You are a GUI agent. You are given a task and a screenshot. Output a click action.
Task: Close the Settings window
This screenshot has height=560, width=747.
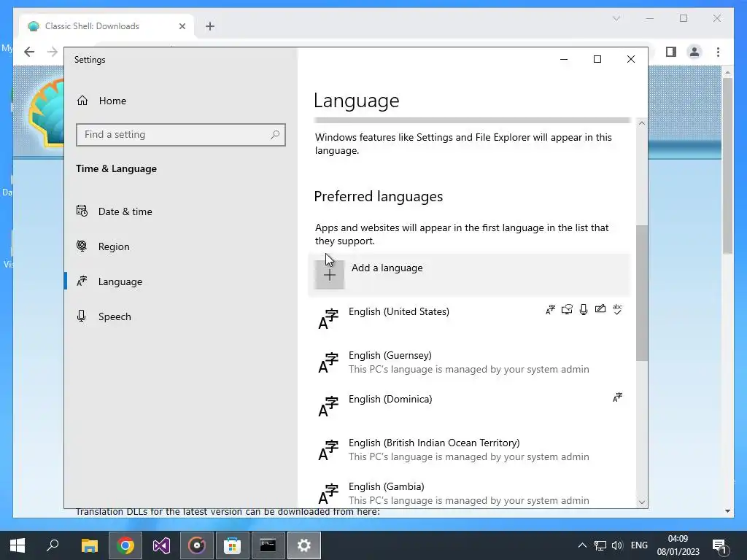[x=631, y=59]
